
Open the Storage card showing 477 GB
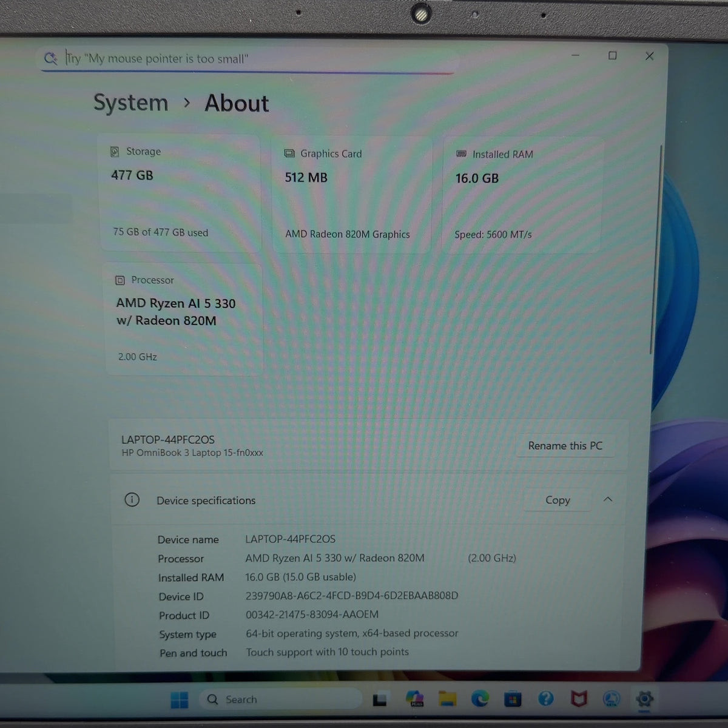click(181, 194)
